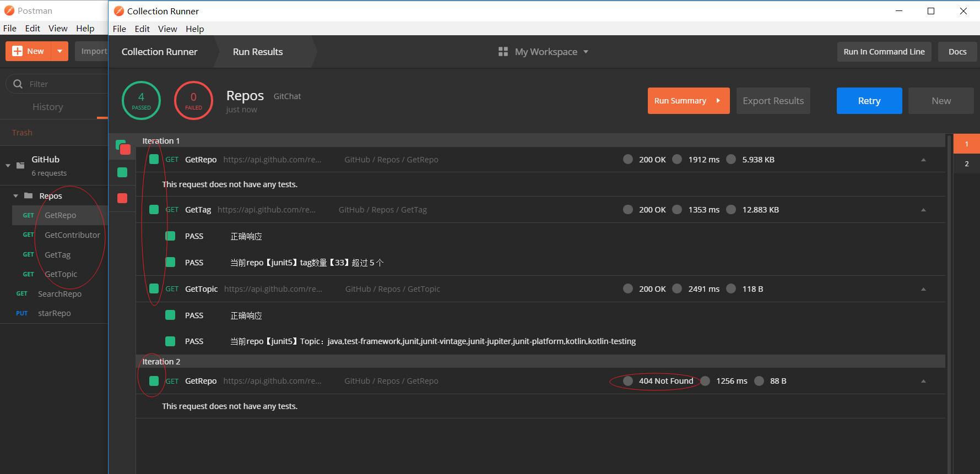The image size is (980, 474).
Task: Jump to iteration 2 marker
Action: pyautogui.click(x=966, y=164)
